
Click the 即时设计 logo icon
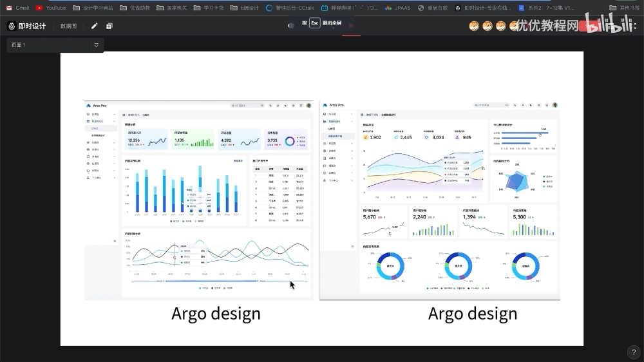(12, 26)
